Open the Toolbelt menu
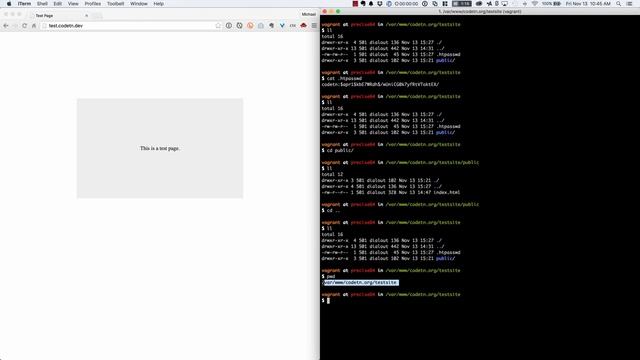Screen dimensions: 640x360 [116, 4]
